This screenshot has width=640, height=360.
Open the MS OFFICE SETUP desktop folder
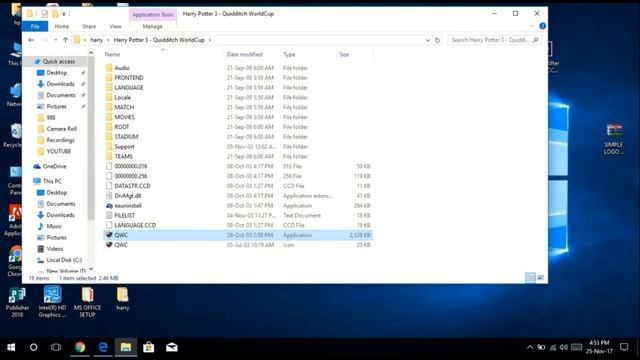87,302
